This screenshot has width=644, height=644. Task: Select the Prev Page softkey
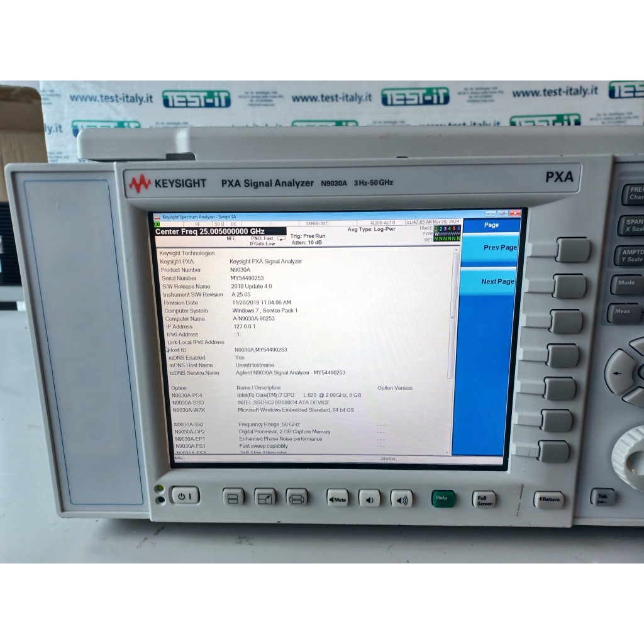tap(491, 248)
